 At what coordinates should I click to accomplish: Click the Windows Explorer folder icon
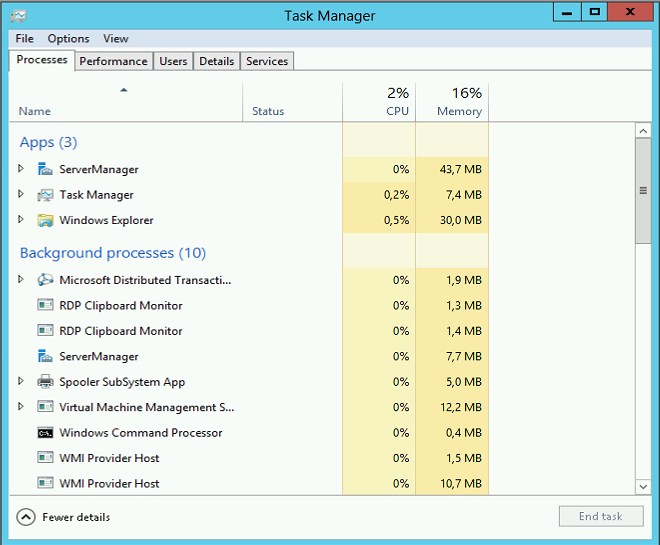(45, 220)
